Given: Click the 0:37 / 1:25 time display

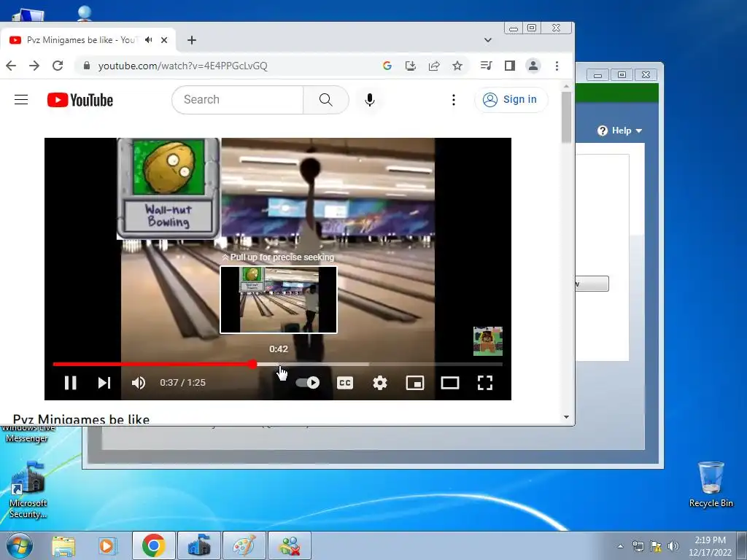Looking at the screenshot, I should click(x=182, y=383).
